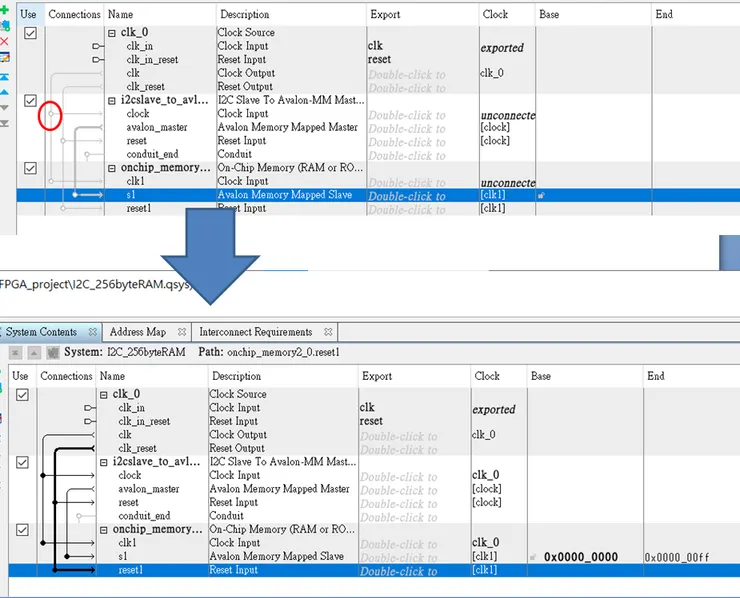Click the blue Move up triangle icon

[x=4, y=92]
